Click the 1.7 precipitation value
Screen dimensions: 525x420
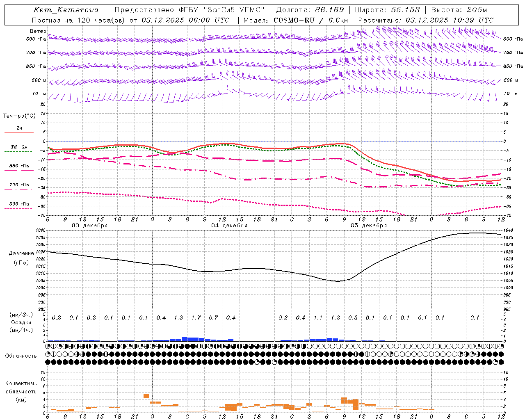coord(196,318)
